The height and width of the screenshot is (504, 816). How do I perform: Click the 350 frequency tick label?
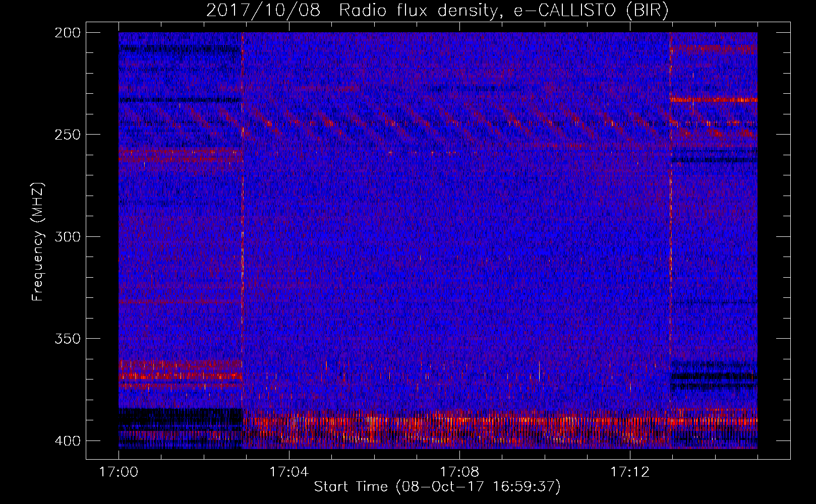pyautogui.click(x=67, y=339)
